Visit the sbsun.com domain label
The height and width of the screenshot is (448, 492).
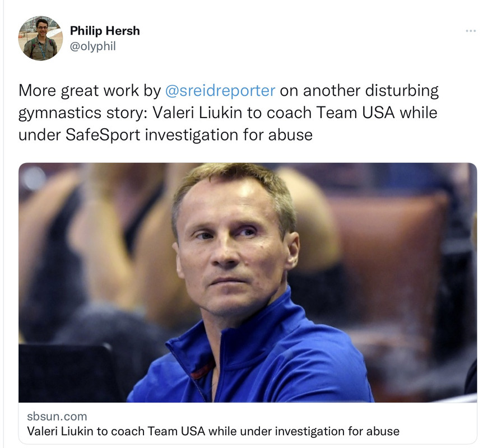57,416
